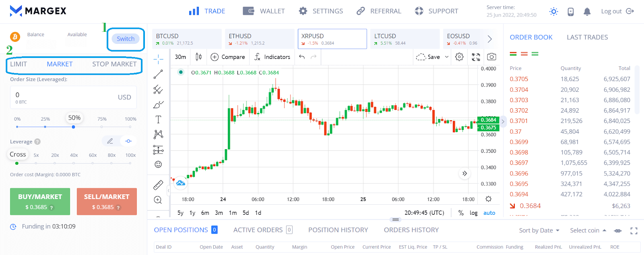
Task: Redo the chart action
Action: (x=314, y=57)
